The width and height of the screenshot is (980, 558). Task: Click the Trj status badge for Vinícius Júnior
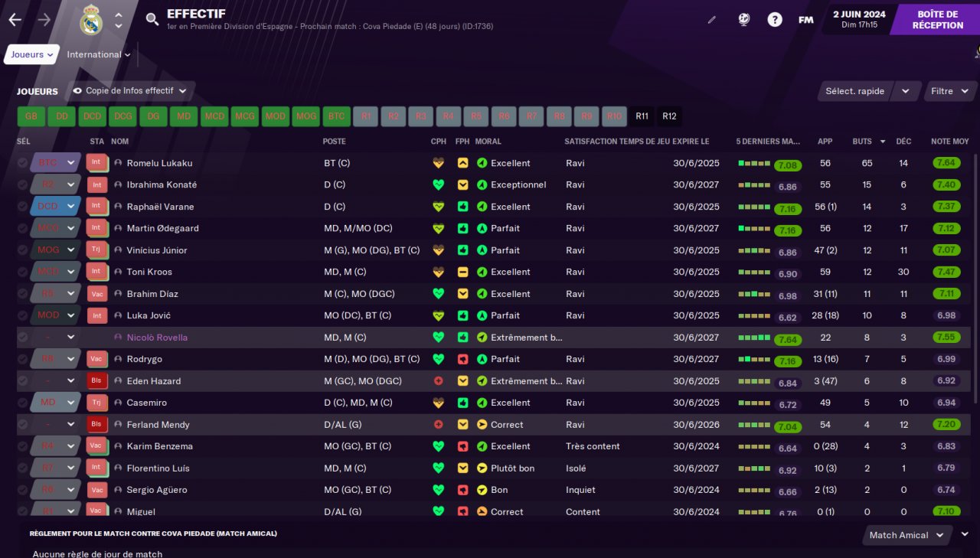click(x=97, y=250)
